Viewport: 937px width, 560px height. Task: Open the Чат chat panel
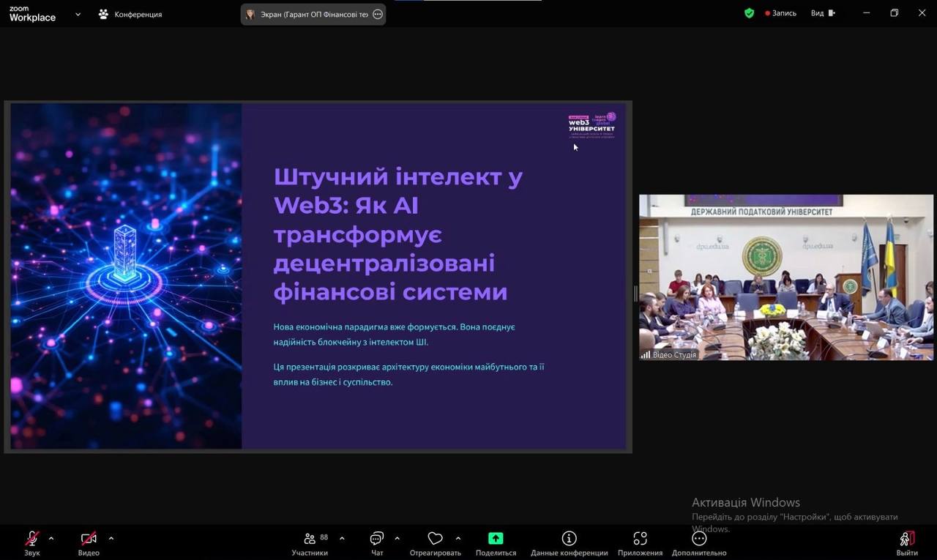tap(377, 540)
